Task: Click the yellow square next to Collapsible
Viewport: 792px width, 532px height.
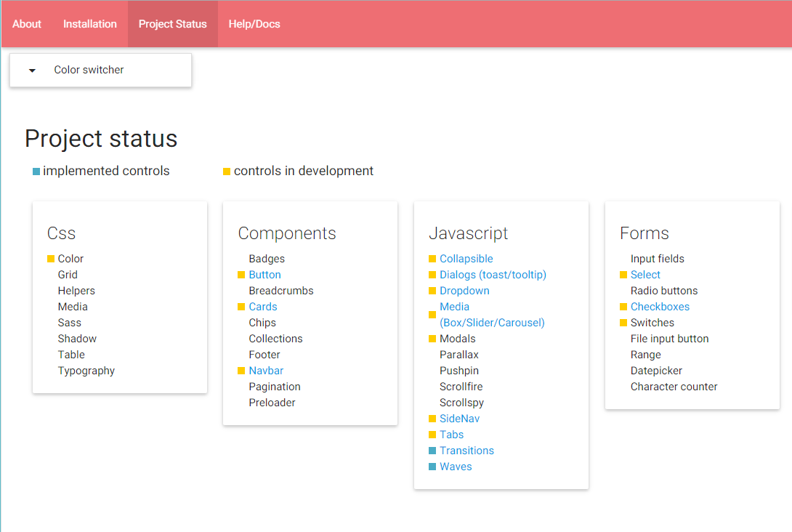Action: click(x=432, y=259)
